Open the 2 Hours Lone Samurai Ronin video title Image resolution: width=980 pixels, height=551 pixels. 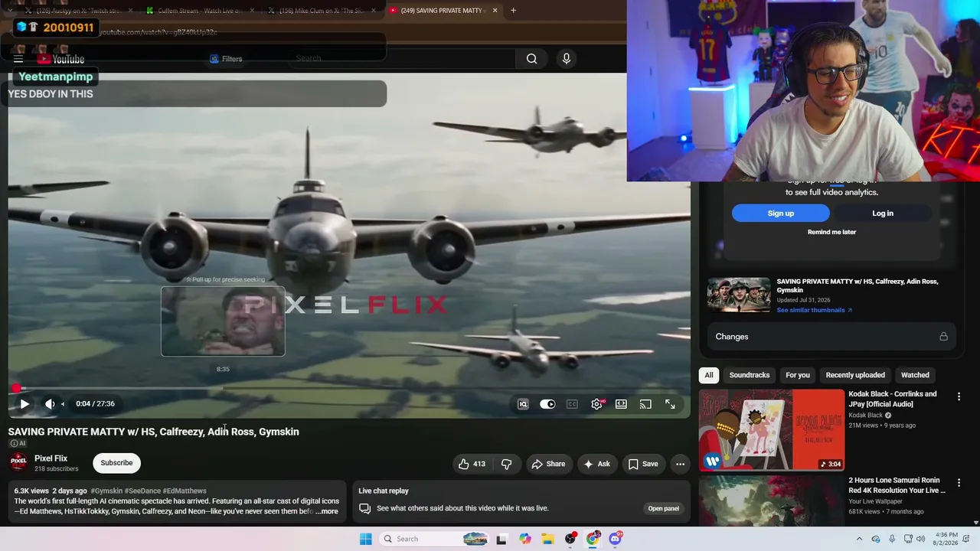pos(897,485)
